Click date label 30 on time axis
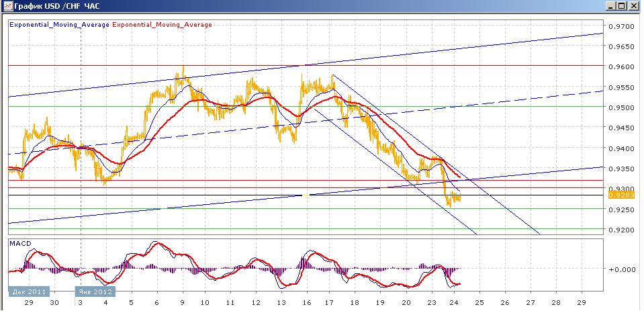The width and height of the screenshot is (644, 315). click(54, 302)
